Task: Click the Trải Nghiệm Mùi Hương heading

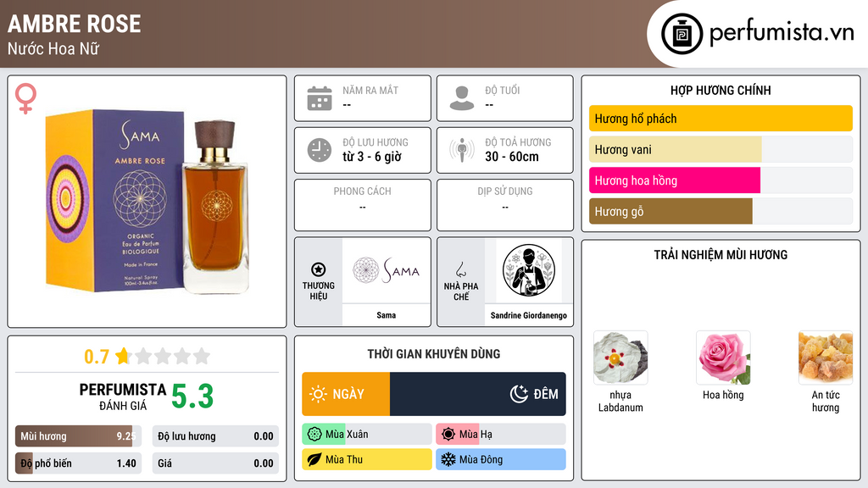Action: point(721,255)
